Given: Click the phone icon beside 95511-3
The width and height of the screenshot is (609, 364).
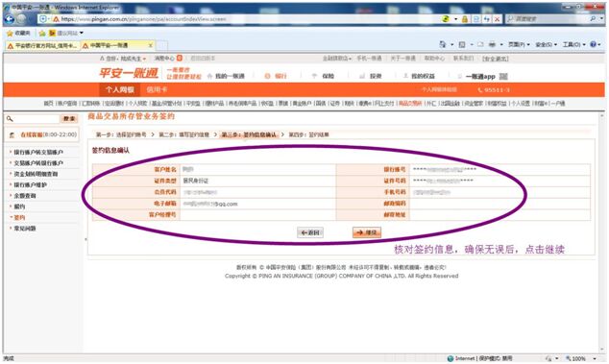Looking at the screenshot, I should (480, 90).
